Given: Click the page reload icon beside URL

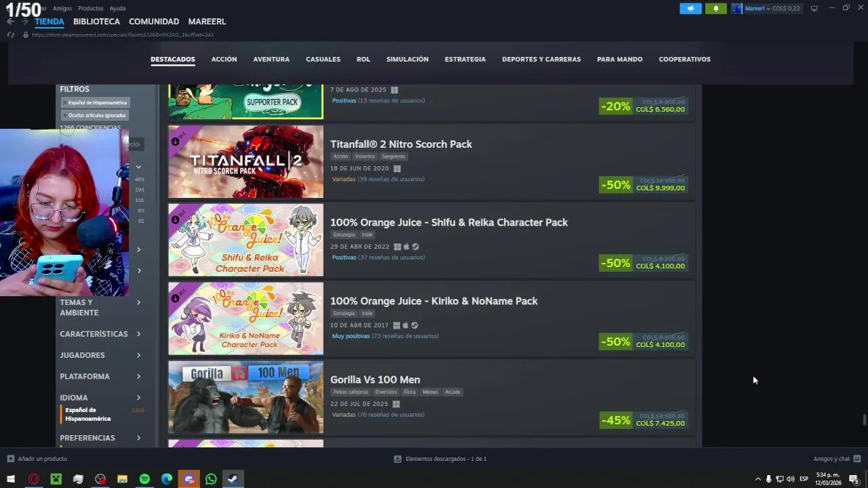Looking at the screenshot, I should [x=10, y=35].
